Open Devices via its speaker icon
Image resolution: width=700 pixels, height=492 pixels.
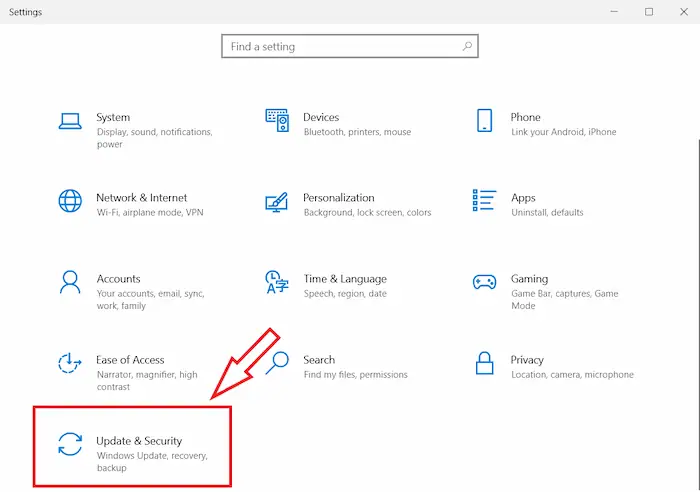[277, 121]
